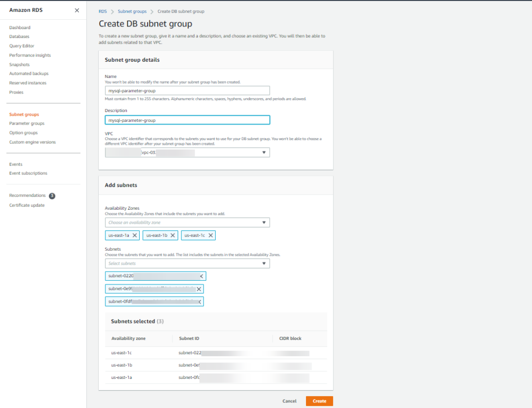Remove the us-east-1a availability zone tag

135,235
